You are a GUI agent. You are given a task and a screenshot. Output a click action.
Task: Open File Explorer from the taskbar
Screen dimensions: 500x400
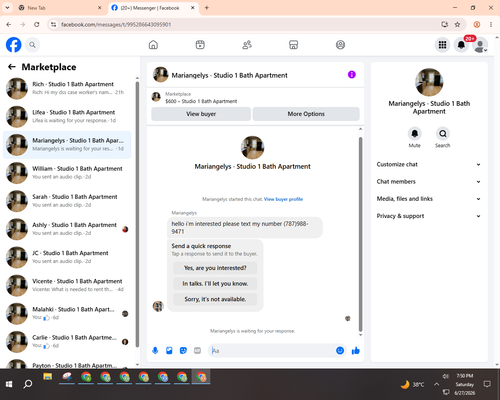coord(48,377)
